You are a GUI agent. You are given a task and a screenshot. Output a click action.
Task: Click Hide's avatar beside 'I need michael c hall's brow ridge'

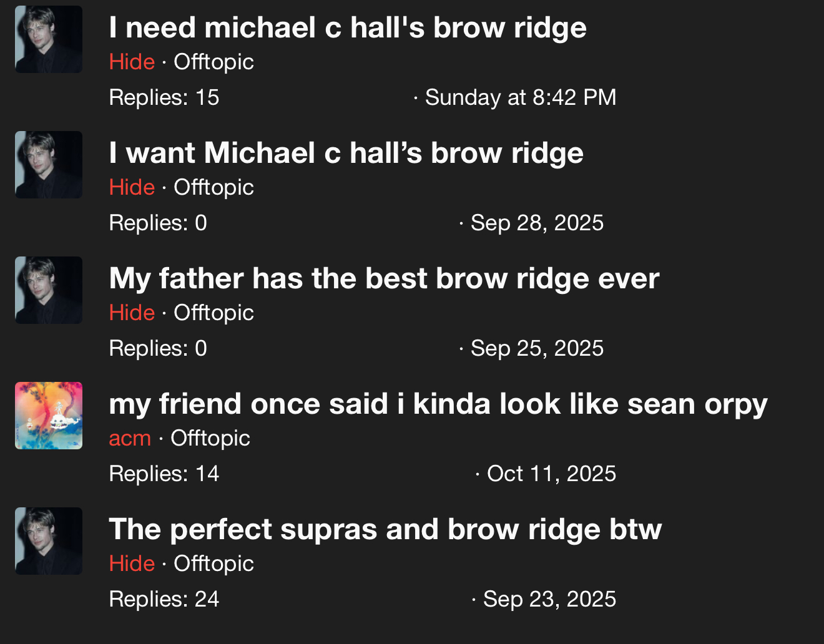coord(49,39)
